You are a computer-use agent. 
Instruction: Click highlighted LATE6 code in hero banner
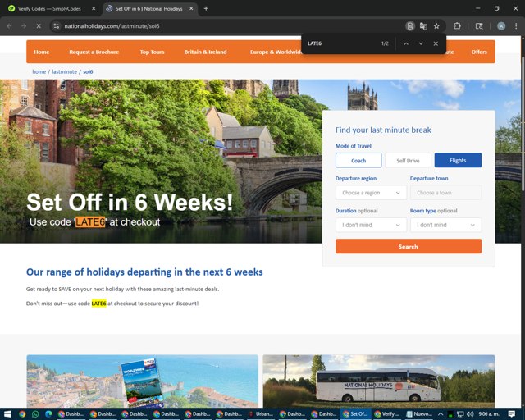[90, 222]
